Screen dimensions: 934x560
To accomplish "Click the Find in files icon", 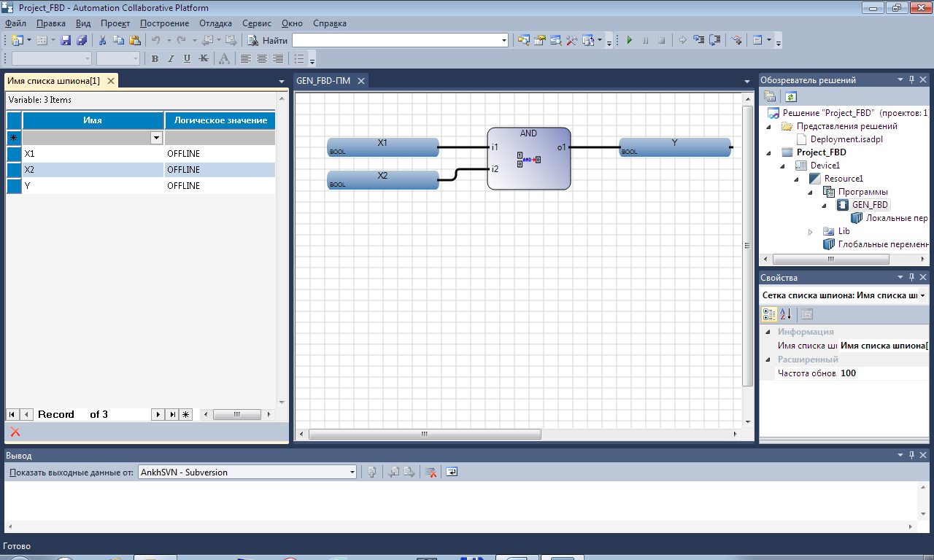I will click(523, 41).
